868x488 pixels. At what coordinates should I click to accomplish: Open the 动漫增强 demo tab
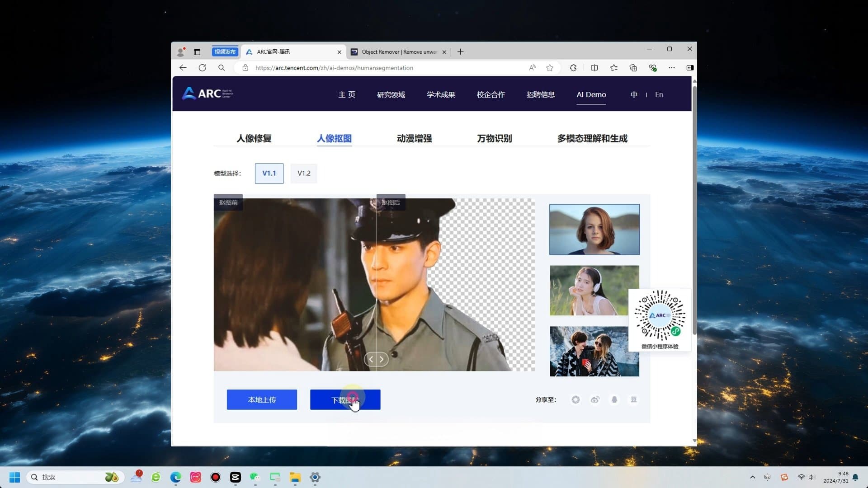[x=414, y=139]
